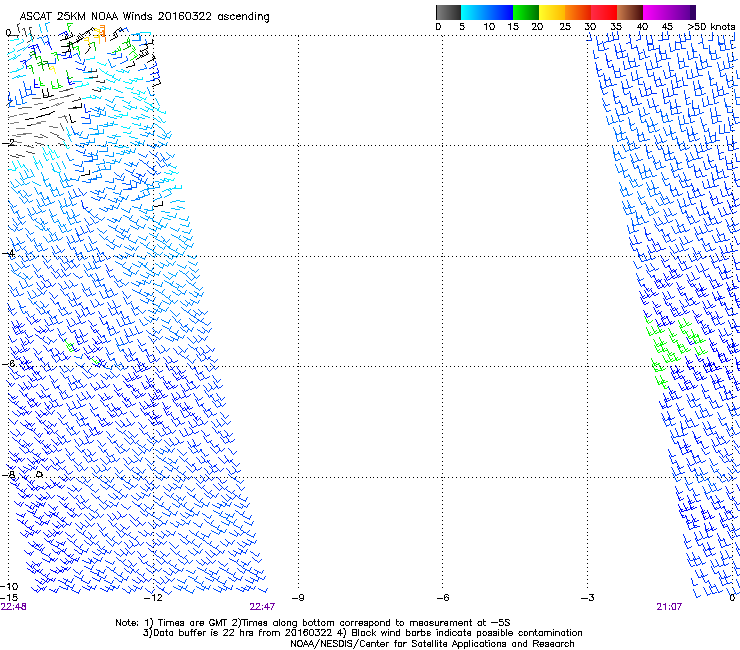Click the 'Data buffer is 22 hrs' note
Viewport: 740px width, 650px height.
tap(362, 633)
